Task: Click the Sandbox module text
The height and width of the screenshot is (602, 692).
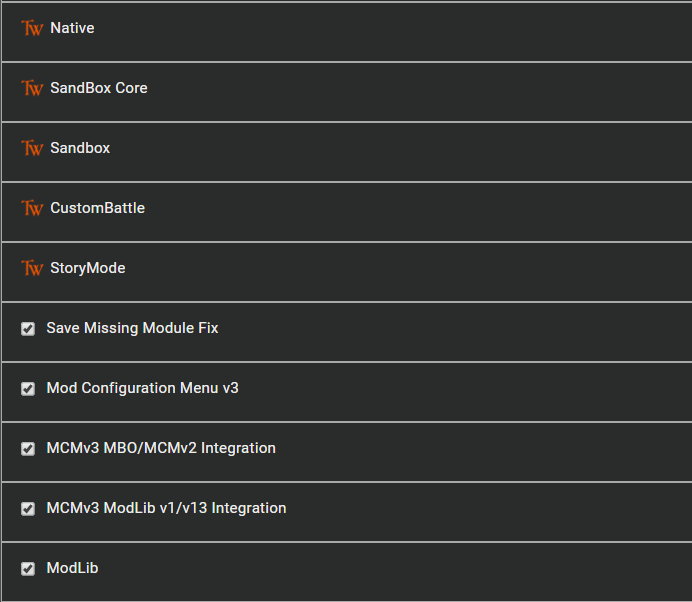Action: click(80, 148)
